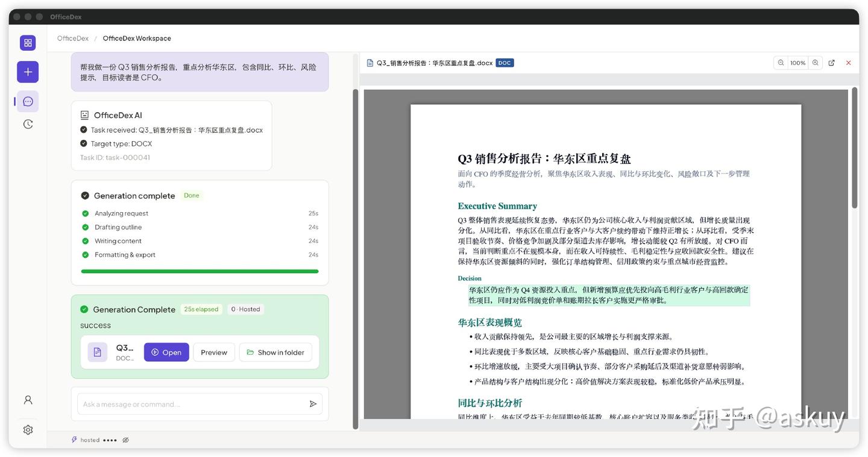Click the green Done status badge

click(x=192, y=195)
